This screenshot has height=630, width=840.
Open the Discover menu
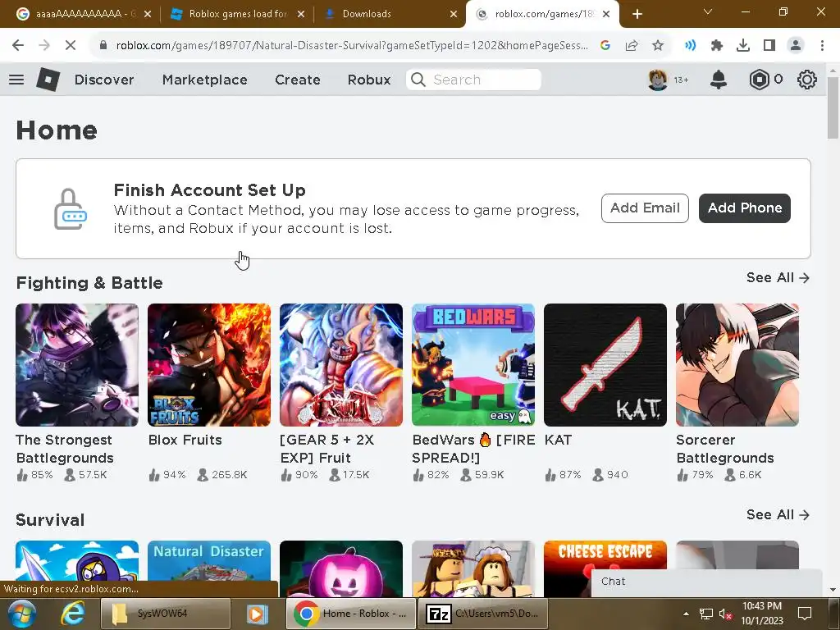[x=104, y=80]
